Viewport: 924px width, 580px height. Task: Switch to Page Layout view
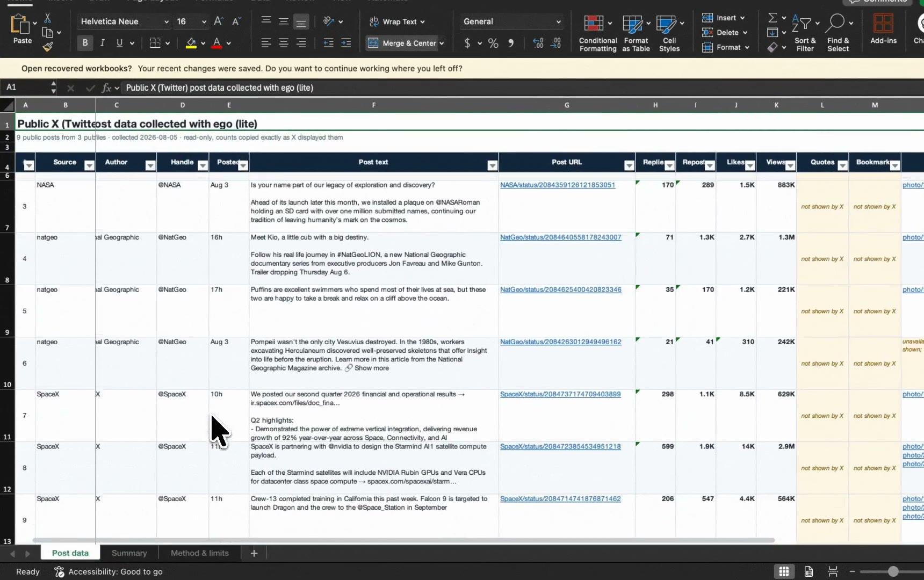click(808, 571)
